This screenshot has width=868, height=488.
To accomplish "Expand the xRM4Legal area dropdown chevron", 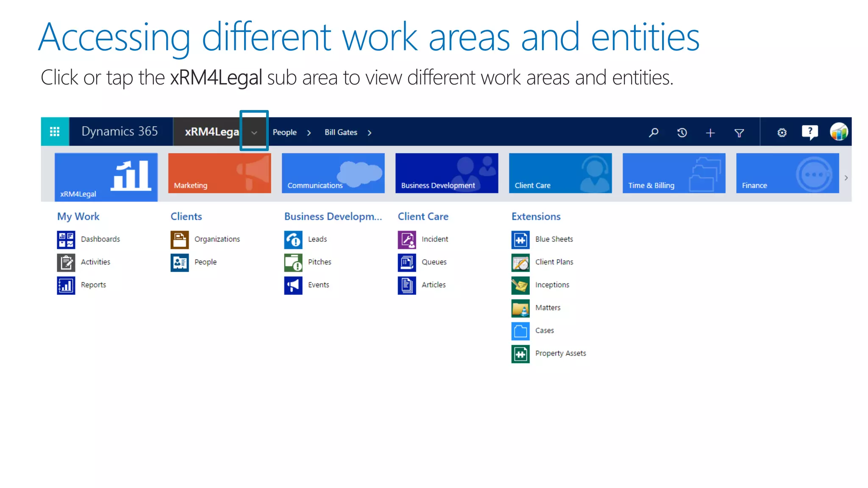I will tap(254, 133).
